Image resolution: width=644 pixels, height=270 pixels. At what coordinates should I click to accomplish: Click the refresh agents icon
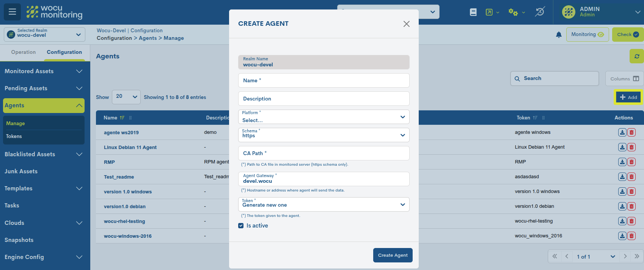tap(636, 56)
